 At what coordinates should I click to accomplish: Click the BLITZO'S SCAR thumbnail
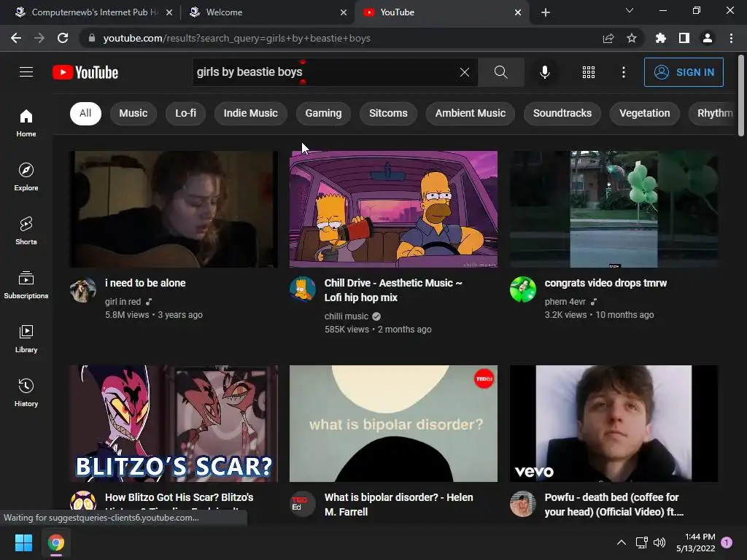pyautogui.click(x=174, y=424)
